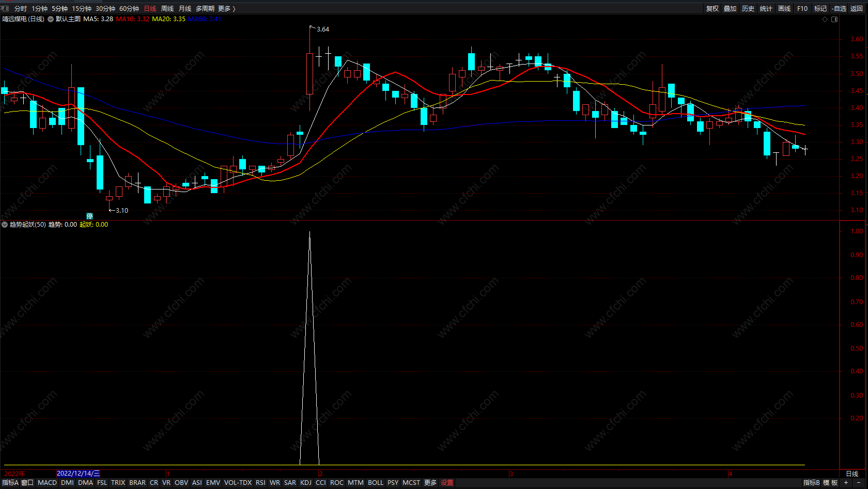This screenshot has width=868, height=489.
Task: Click the 日线 label under the price axis
Action: click(852, 474)
